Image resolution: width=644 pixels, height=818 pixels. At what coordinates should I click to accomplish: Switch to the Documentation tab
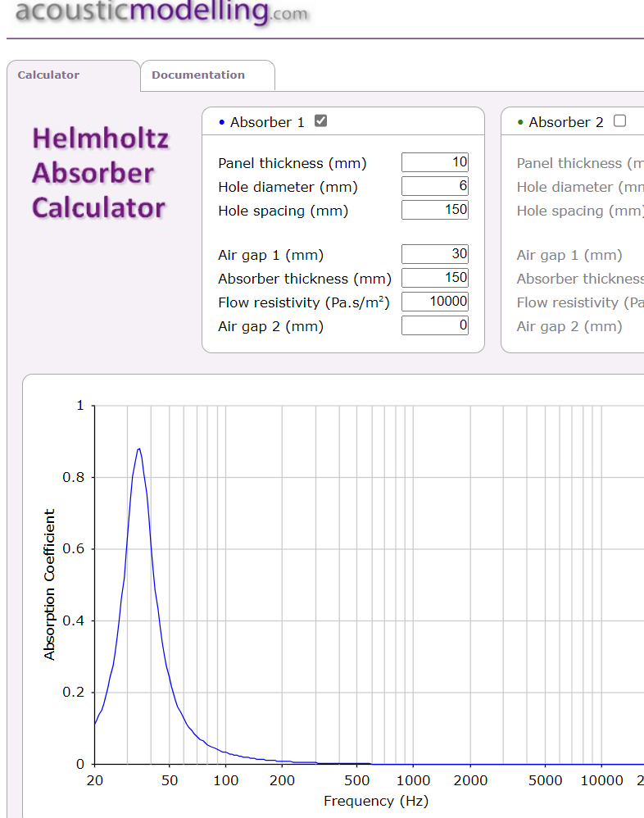(x=198, y=75)
